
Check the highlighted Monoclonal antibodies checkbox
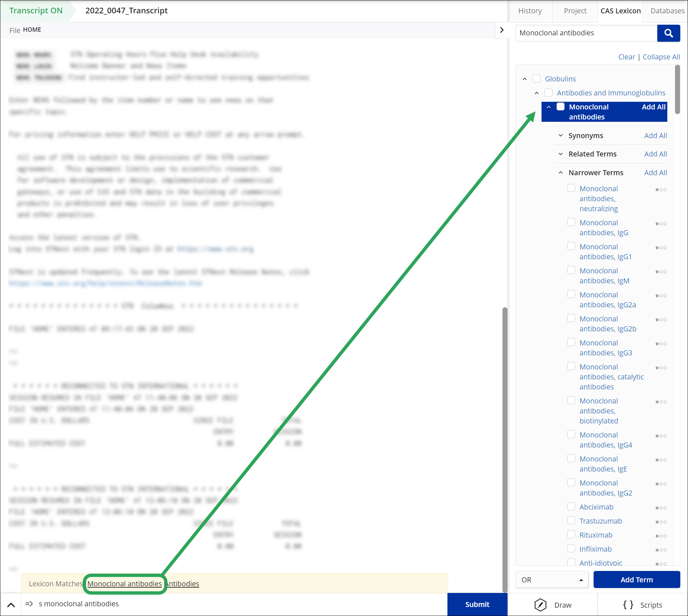[561, 107]
